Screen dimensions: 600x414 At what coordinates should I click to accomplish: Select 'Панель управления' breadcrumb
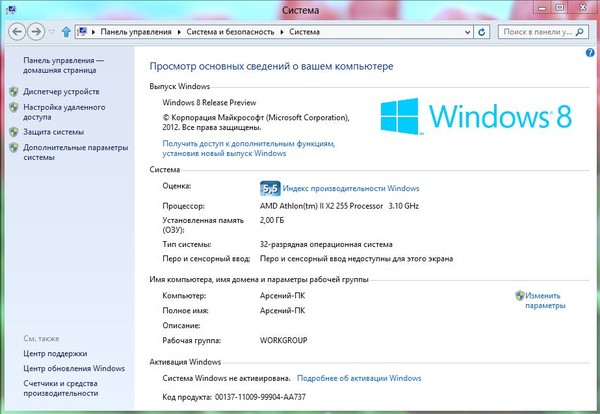click(x=136, y=32)
